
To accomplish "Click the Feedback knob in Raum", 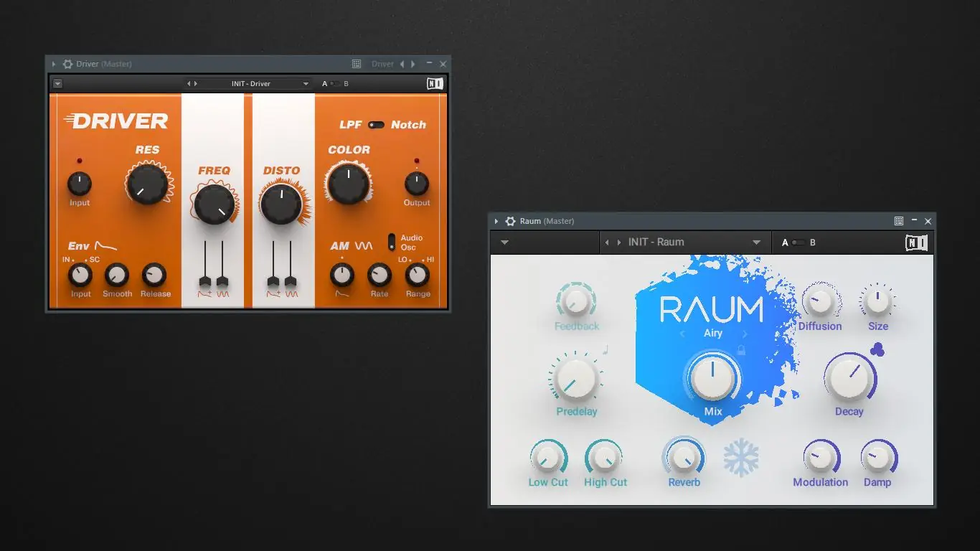I will click(576, 302).
